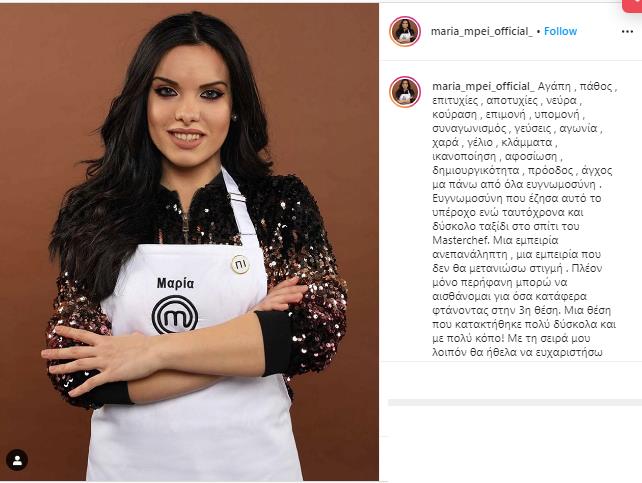Show tagged people via photo corner icon
The height and width of the screenshot is (483, 642).
17,460
